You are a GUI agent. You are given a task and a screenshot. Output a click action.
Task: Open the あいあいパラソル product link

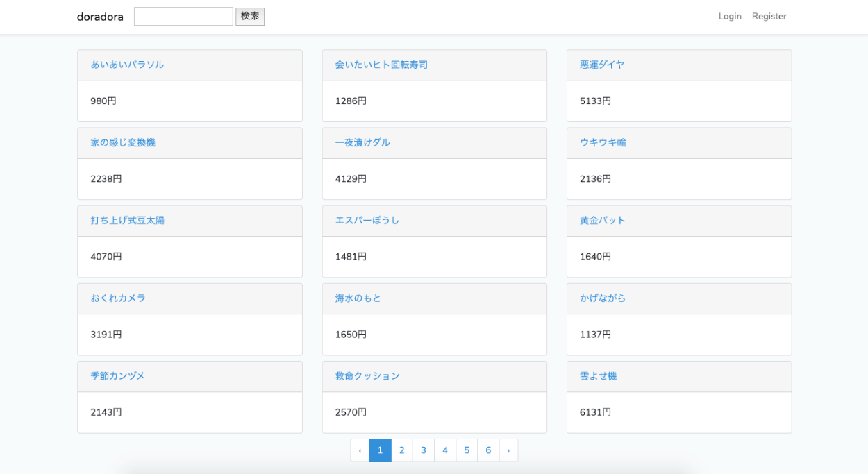tap(127, 65)
